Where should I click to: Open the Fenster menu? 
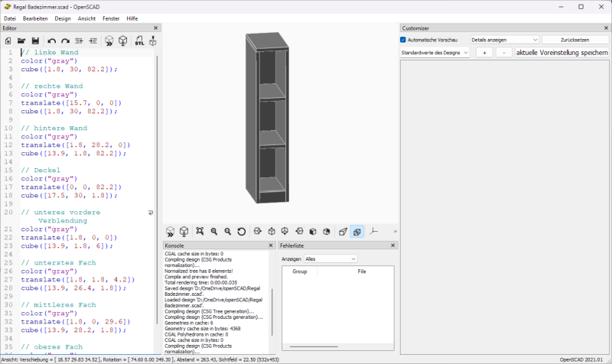111,18
